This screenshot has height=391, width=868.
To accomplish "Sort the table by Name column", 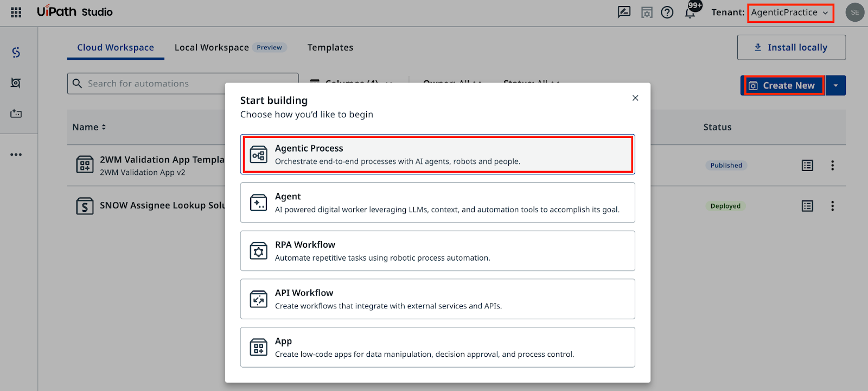I will tap(89, 127).
